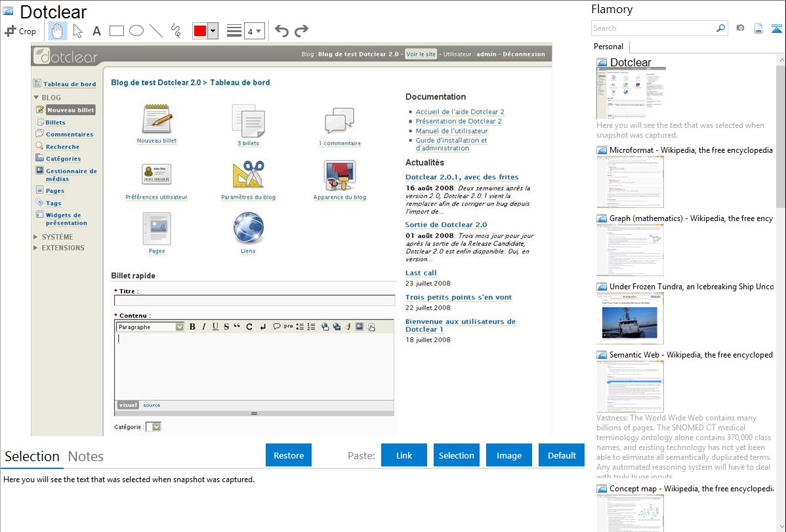
Task: Select the Crop tool
Action: pos(20,31)
